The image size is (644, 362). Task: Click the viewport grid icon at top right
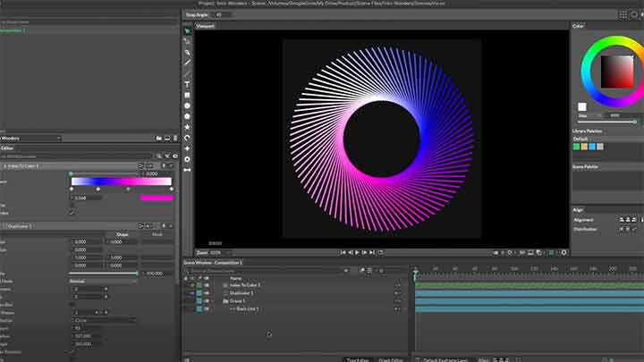(x=623, y=15)
